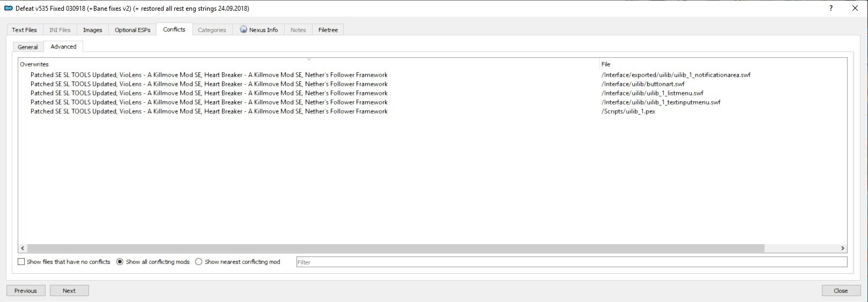This screenshot has width=868, height=302.
Task: Open the Images tab
Action: click(x=92, y=30)
